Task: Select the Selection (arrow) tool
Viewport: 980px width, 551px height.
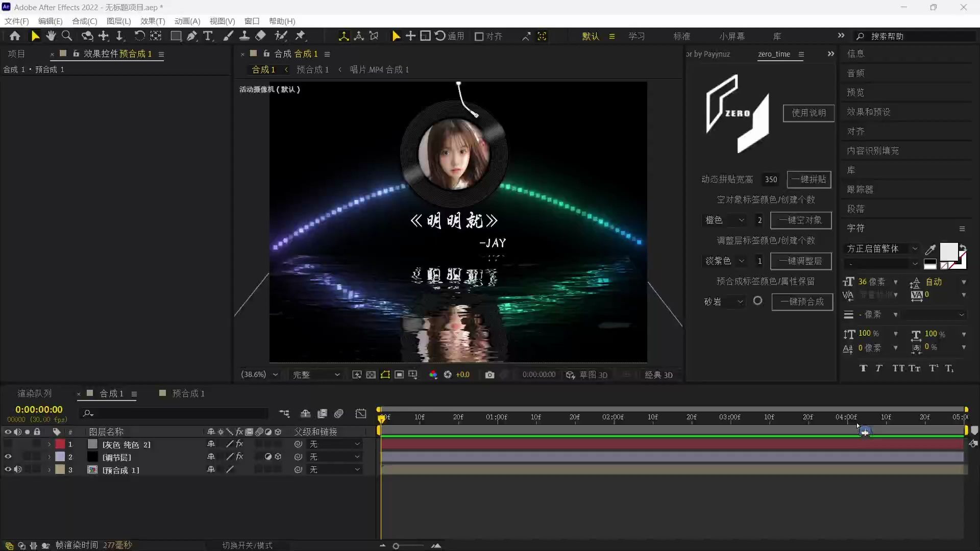Action: pyautogui.click(x=35, y=36)
